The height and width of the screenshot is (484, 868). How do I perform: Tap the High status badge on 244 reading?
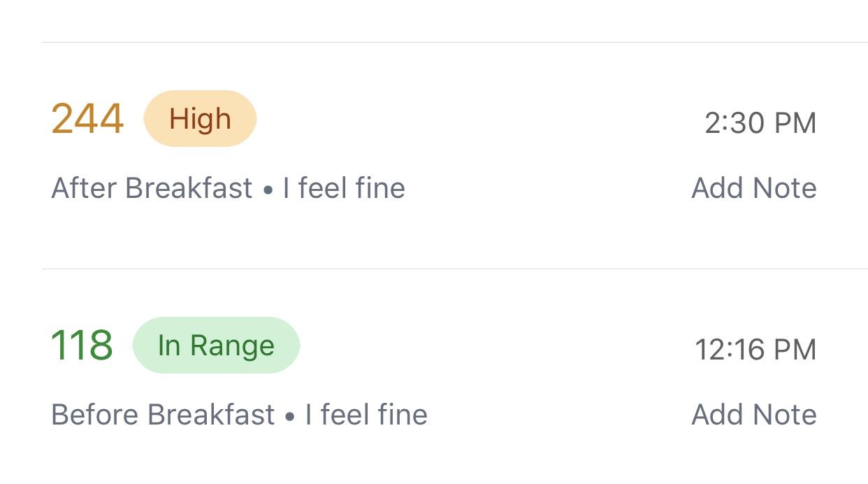pyautogui.click(x=201, y=118)
